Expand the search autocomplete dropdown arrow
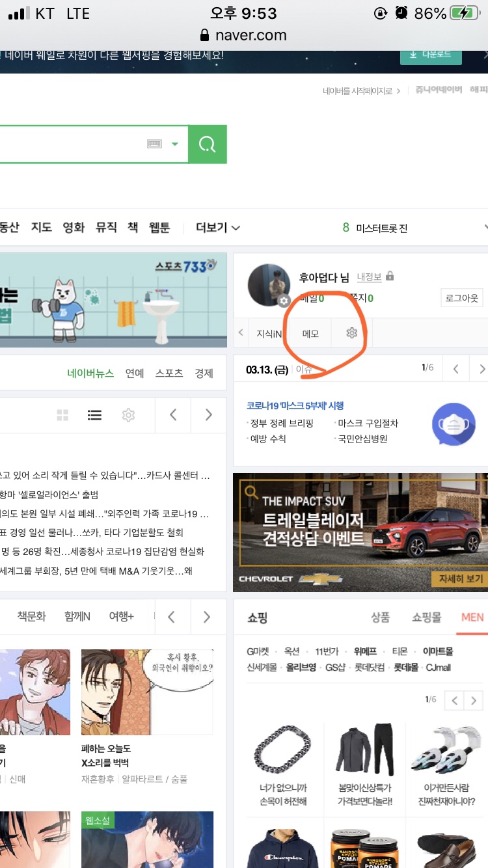Screen dimensions: 488x868 [x=174, y=144]
